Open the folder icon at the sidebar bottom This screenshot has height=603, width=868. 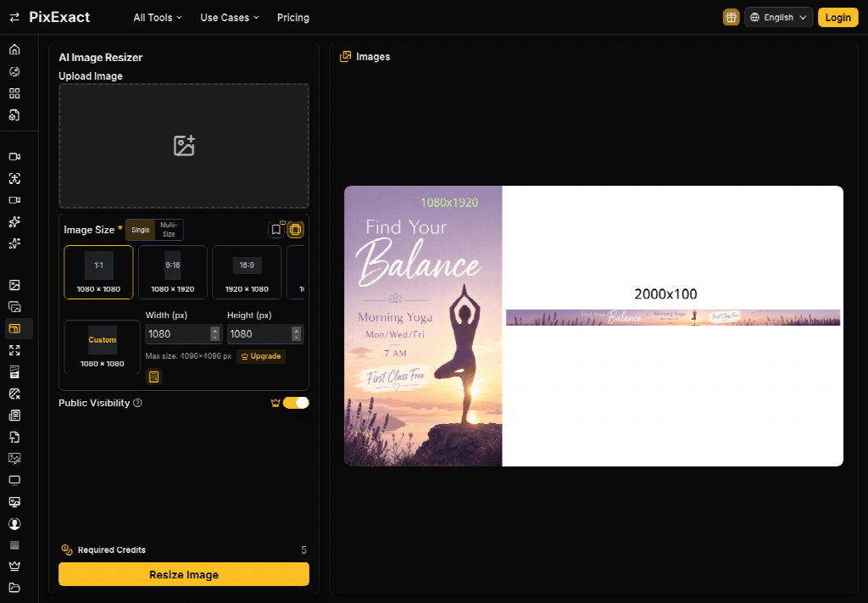tap(14, 588)
